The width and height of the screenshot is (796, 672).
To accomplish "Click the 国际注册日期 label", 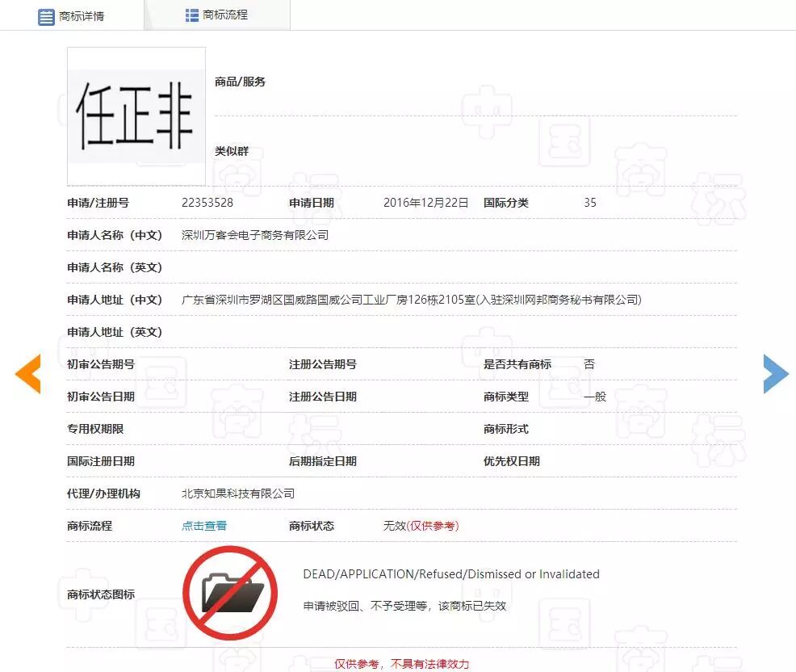I will click(101, 461).
